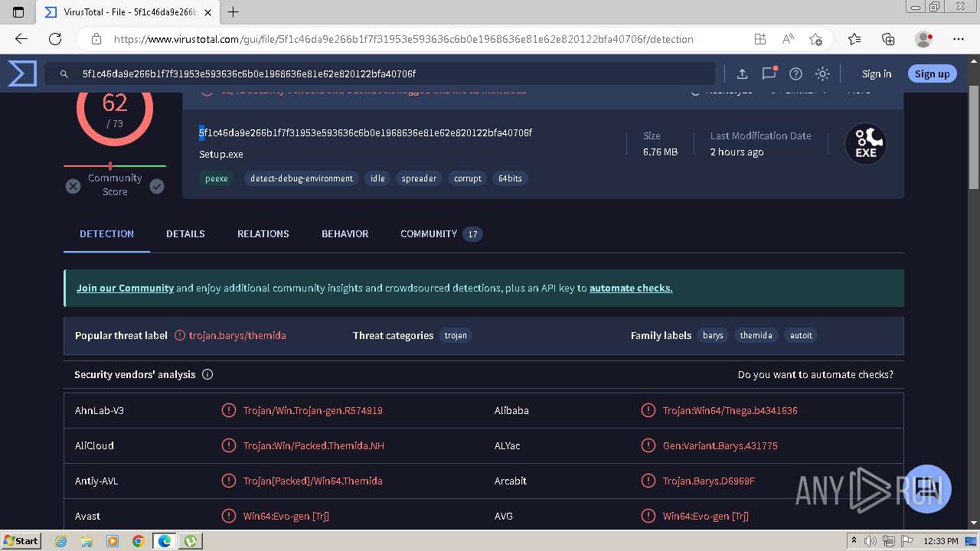980x551 pixels.
Task: Click the spreader tag
Action: 419,178
